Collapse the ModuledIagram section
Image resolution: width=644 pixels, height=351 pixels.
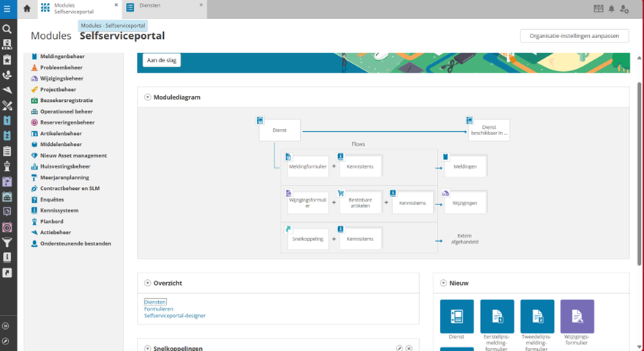[148, 97]
